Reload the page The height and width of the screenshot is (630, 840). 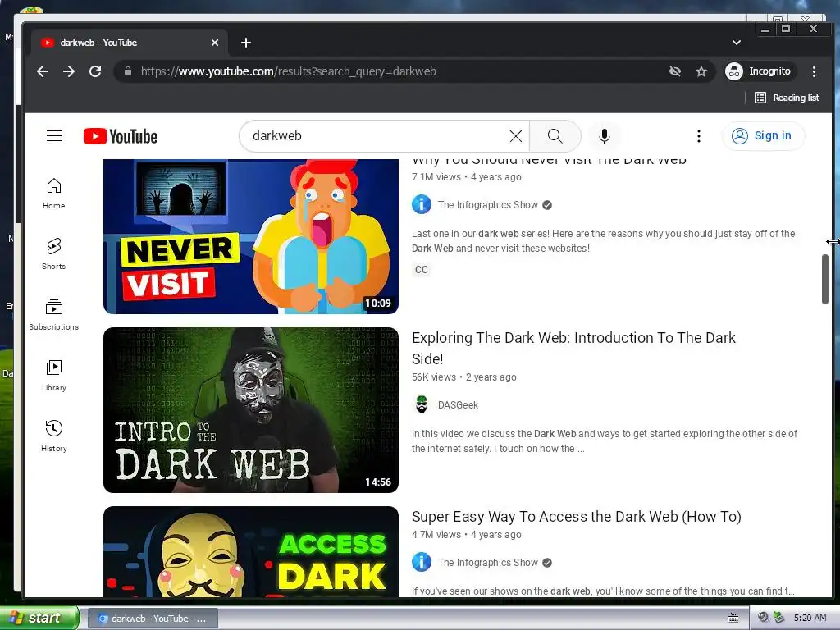[95, 71]
